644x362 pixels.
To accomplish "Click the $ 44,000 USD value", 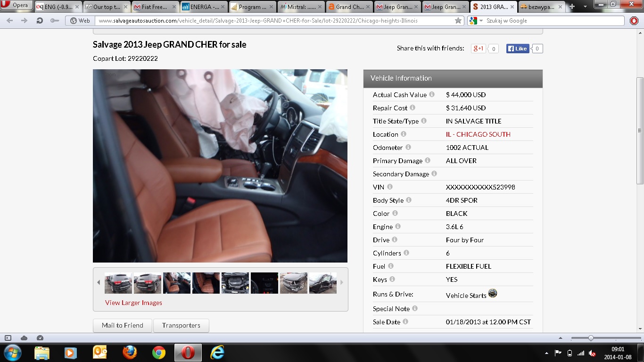I will tap(466, 95).
